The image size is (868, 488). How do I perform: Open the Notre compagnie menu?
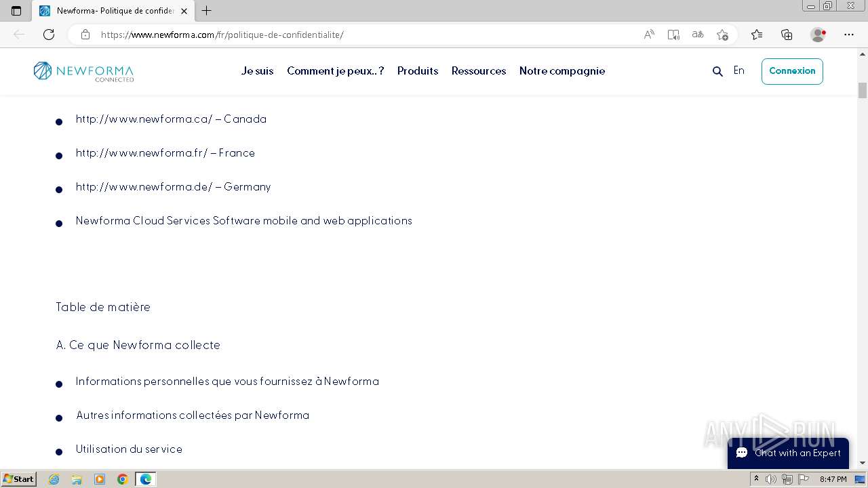point(562,70)
